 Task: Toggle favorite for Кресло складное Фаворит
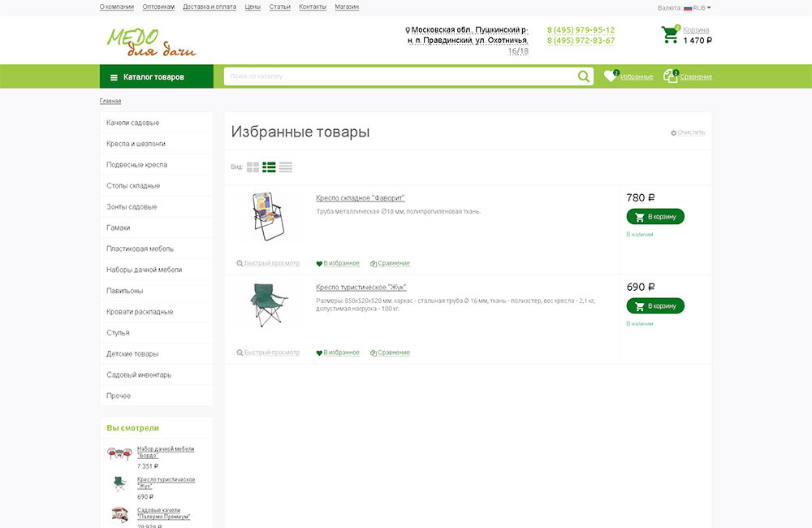click(x=338, y=263)
